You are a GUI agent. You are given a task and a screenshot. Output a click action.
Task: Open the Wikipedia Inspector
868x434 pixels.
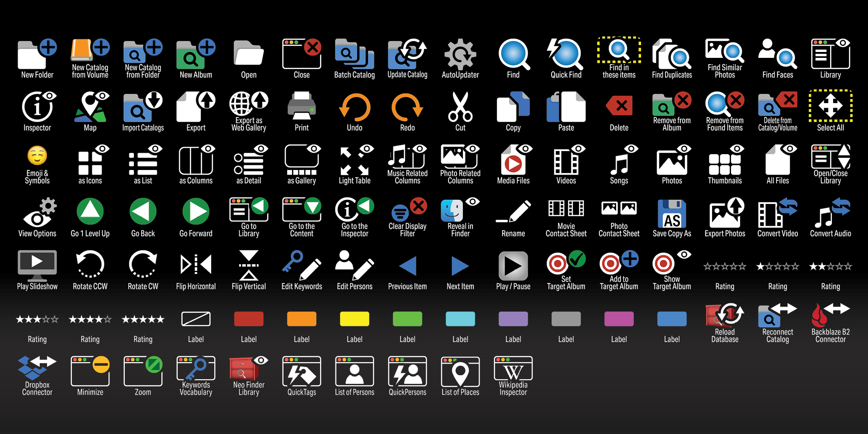click(x=513, y=368)
